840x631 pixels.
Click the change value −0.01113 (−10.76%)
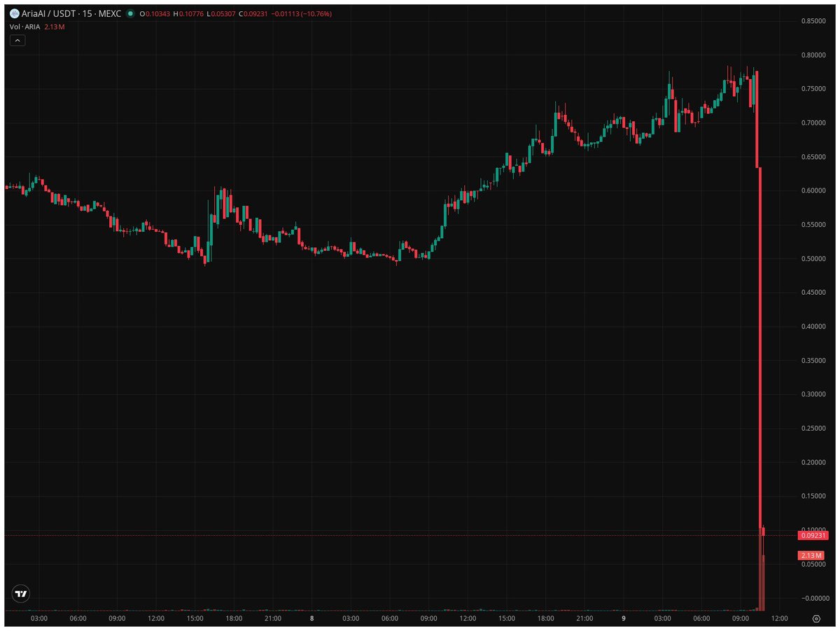[x=302, y=14]
